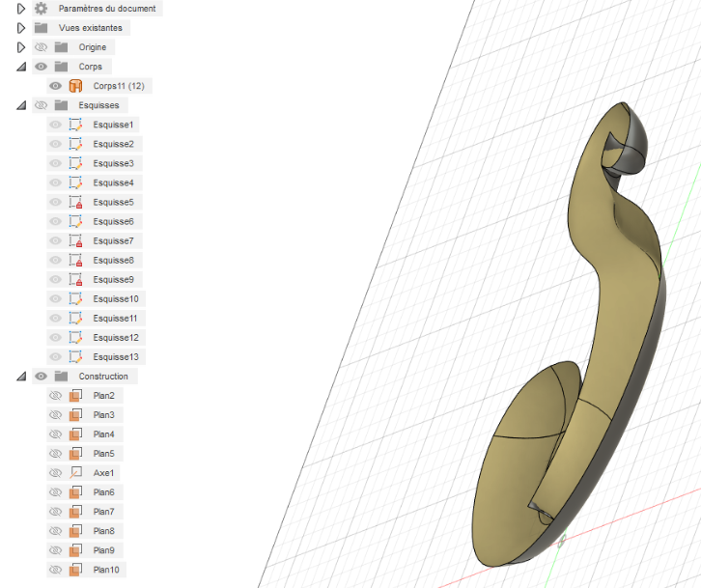The width and height of the screenshot is (701, 588).
Task: Click the Origine folder icon
Action: 61,47
